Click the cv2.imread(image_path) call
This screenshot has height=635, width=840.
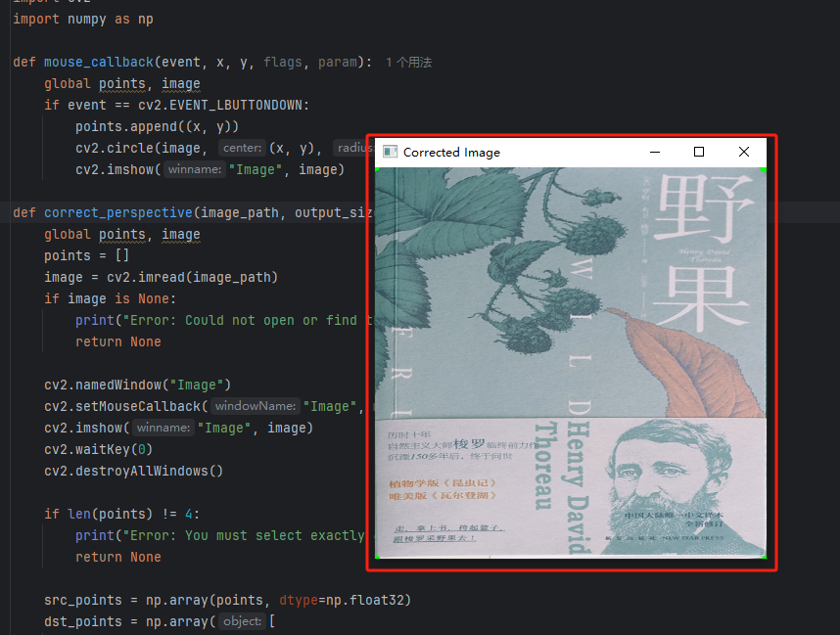192,277
